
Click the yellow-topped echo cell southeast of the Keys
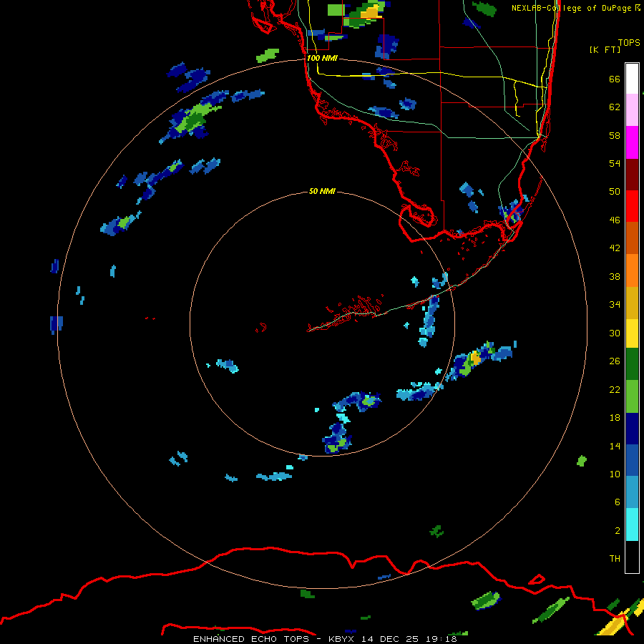[x=475, y=358]
